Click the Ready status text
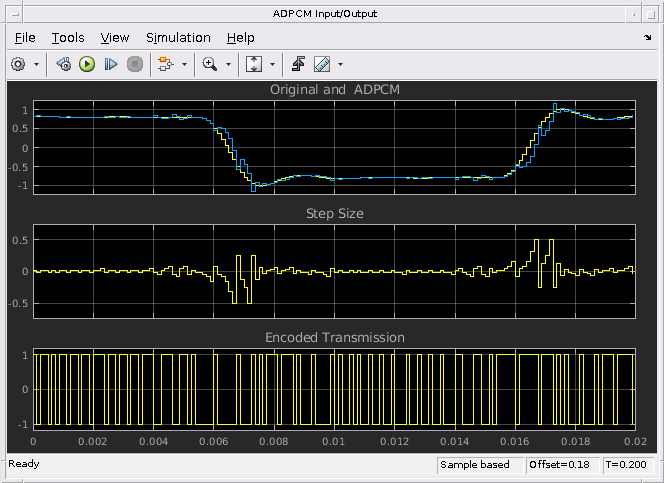Screen dimensions: 664x483 pyautogui.click(x=24, y=464)
